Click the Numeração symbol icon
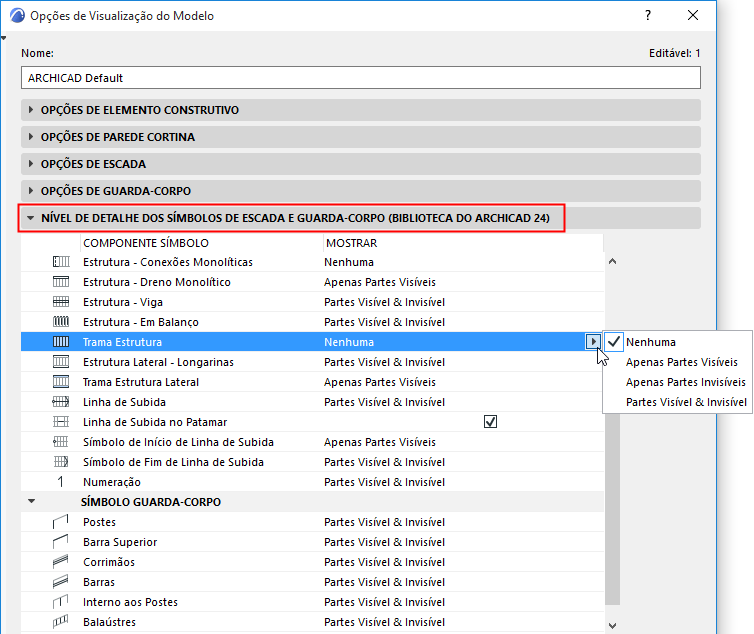The width and height of the screenshot is (754, 634). (61, 482)
